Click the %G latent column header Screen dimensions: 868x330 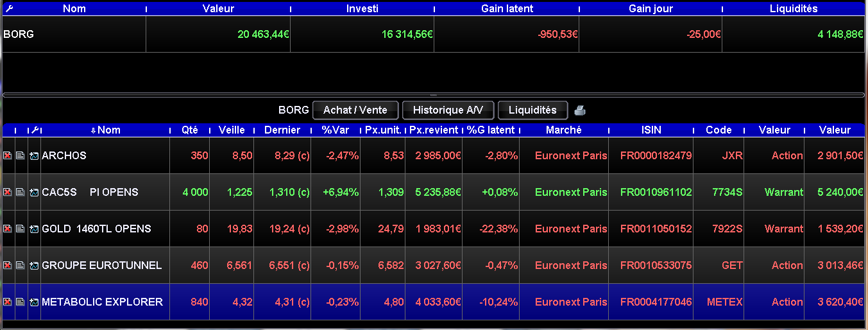491,130
